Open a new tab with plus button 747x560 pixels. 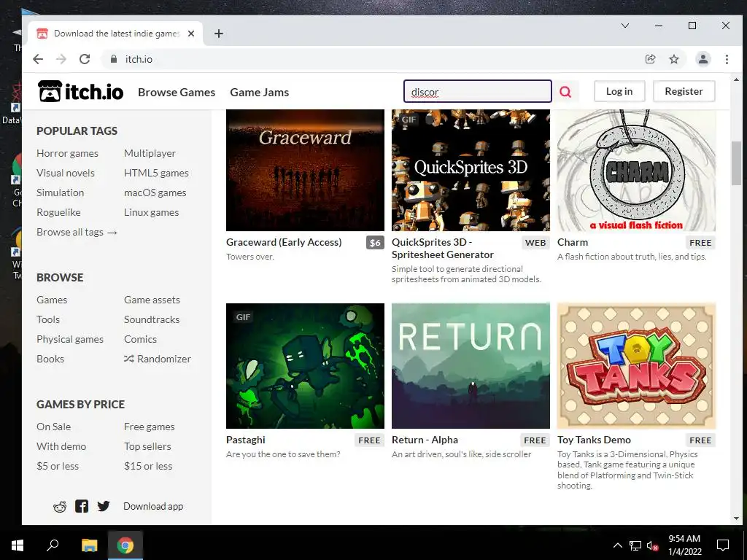(219, 34)
